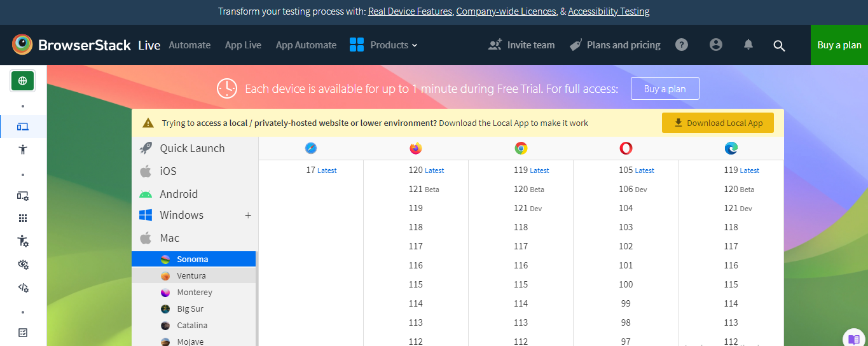Launch Safari 17 Latest
The image size is (868, 346).
(321, 170)
